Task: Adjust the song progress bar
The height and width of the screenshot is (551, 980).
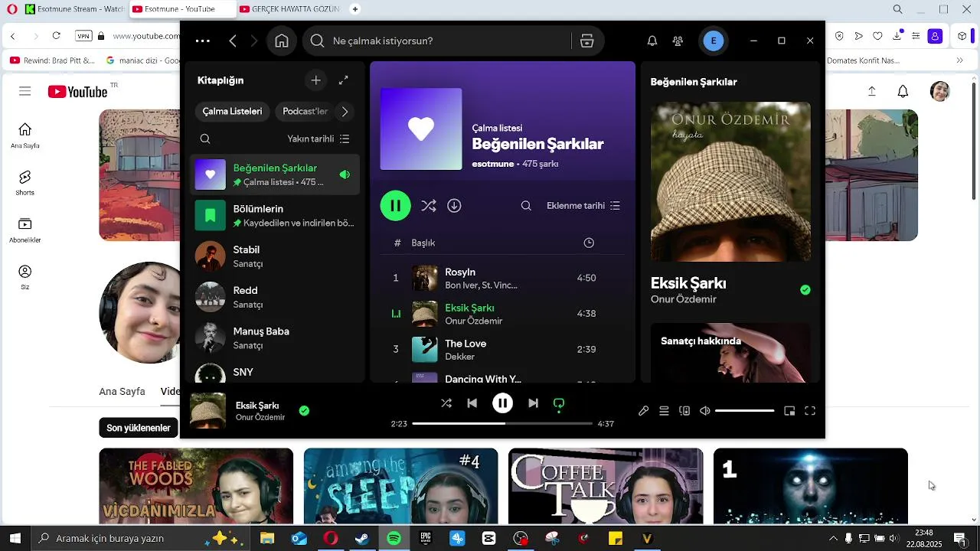Action: tap(502, 423)
